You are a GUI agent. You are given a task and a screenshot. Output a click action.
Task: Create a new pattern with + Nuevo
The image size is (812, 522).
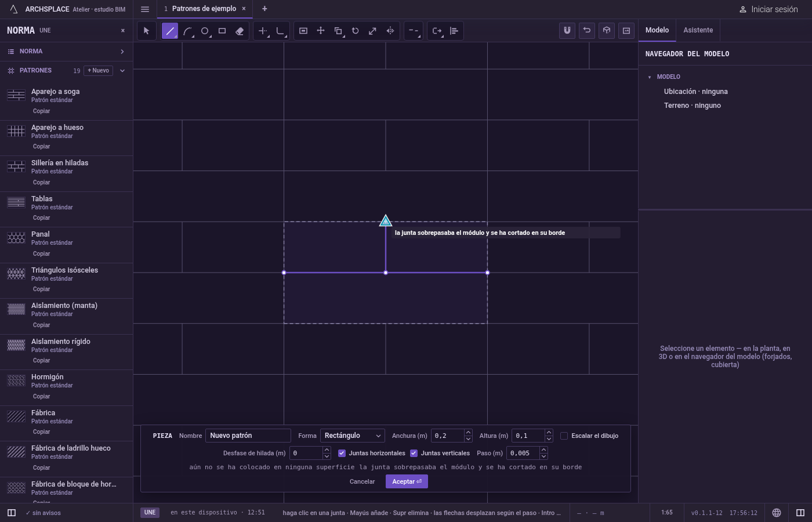[x=99, y=71]
